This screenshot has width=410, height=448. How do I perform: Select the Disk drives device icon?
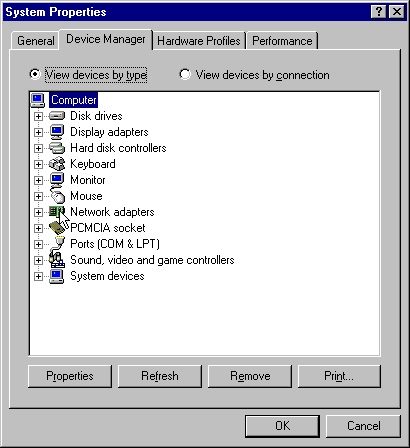coord(57,116)
